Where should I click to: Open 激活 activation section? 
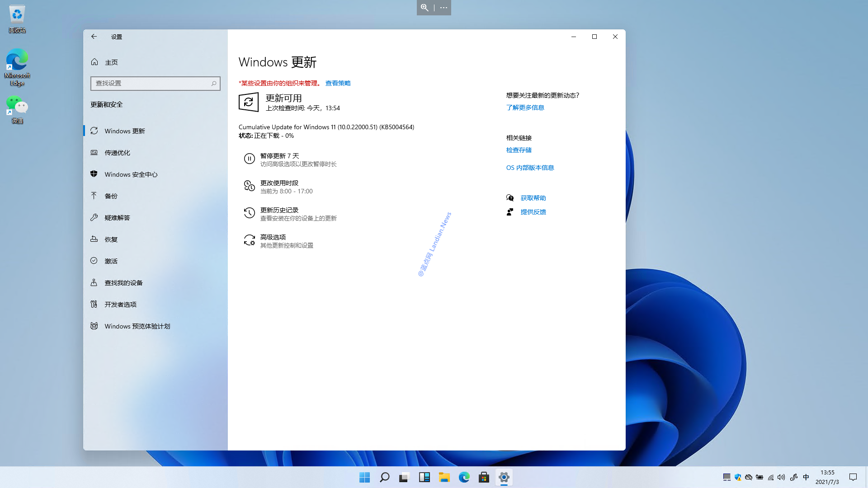coord(156,261)
